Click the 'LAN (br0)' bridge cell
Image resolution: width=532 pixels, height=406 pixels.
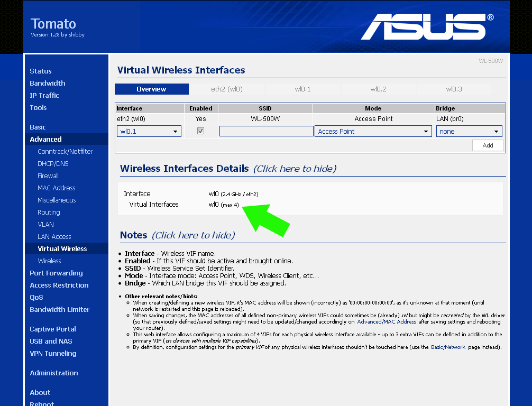click(x=450, y=119)
